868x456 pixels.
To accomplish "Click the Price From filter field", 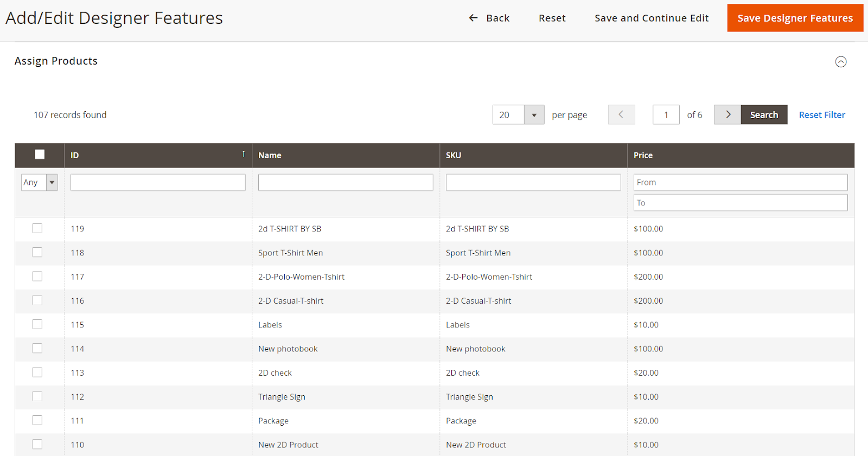I will [741, 182].
